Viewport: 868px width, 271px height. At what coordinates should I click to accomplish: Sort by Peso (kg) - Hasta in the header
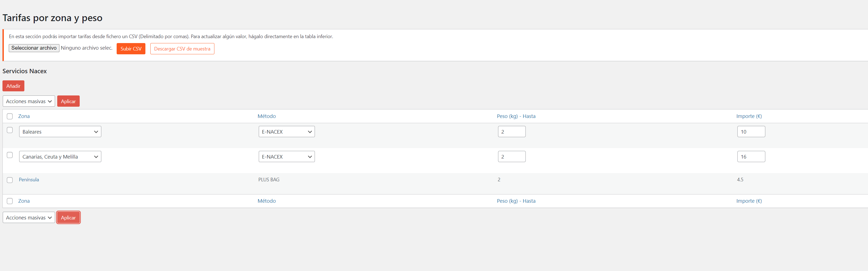pos(516,116)
